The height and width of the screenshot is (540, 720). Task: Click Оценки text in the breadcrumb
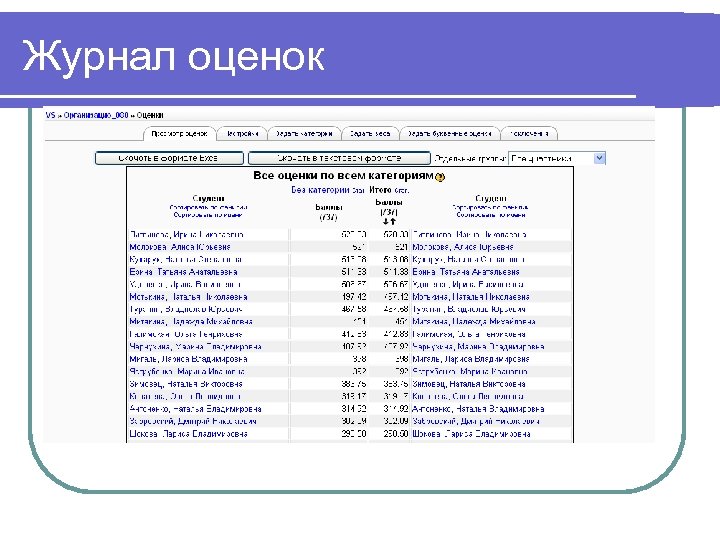coord(150,115)
